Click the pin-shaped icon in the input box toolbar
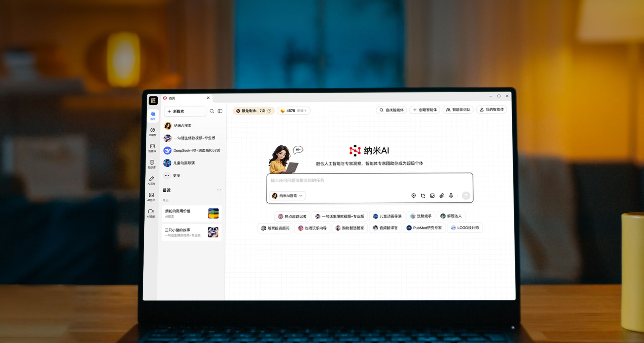The height and width of the screenshot is (343, 644). pos(414,196)
